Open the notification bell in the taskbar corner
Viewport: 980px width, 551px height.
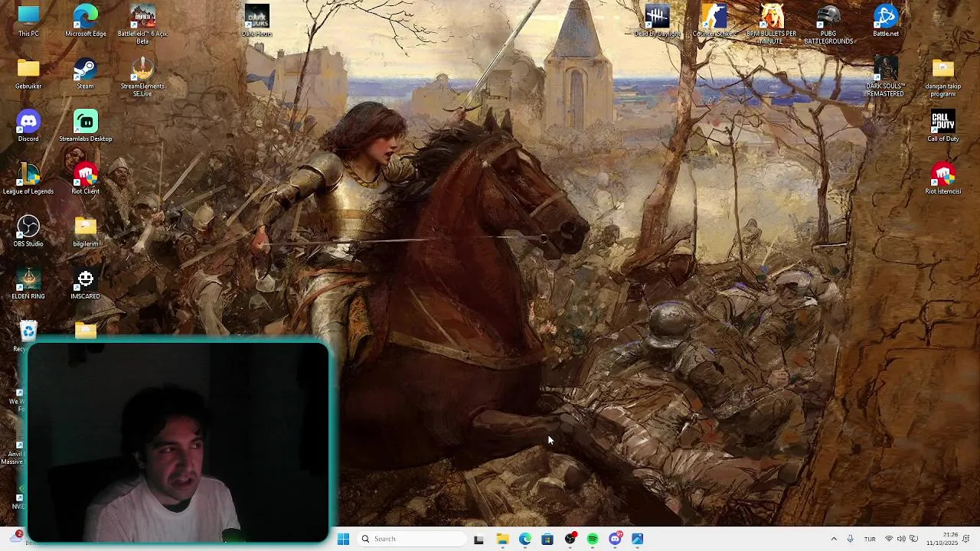(967, 539)
